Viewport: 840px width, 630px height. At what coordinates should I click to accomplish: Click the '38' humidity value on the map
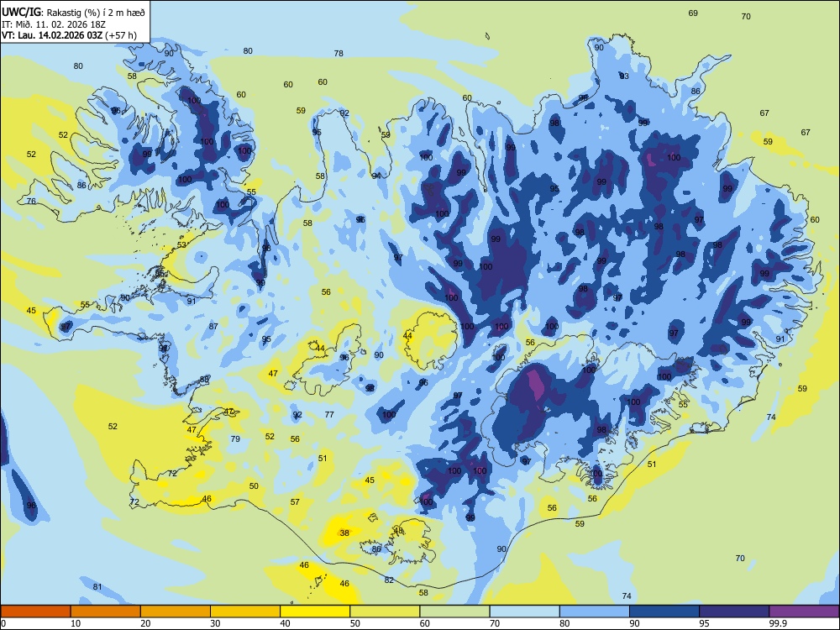(344, 533)
